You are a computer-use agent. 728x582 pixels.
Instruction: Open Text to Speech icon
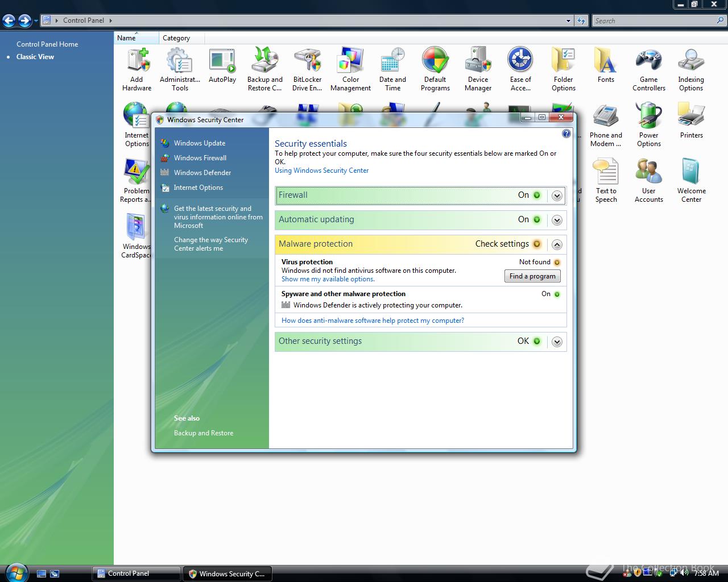(x=606, y=181)
